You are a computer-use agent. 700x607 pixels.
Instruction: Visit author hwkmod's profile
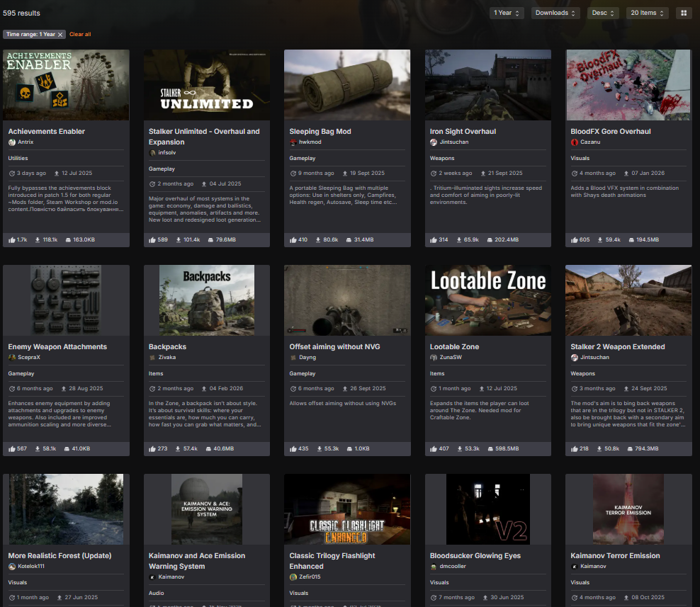click(x=310, y=142)
